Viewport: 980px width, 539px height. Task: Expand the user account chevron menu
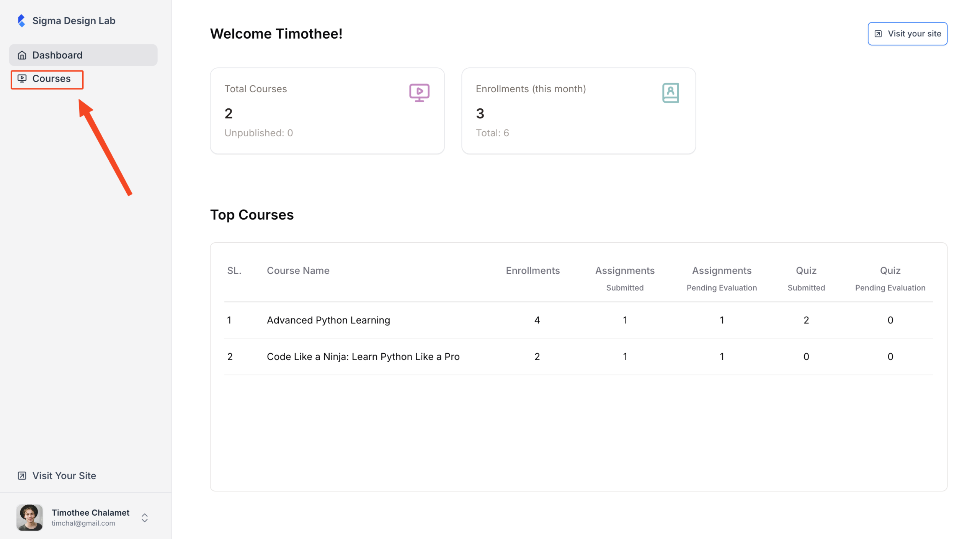pos(144,518)
